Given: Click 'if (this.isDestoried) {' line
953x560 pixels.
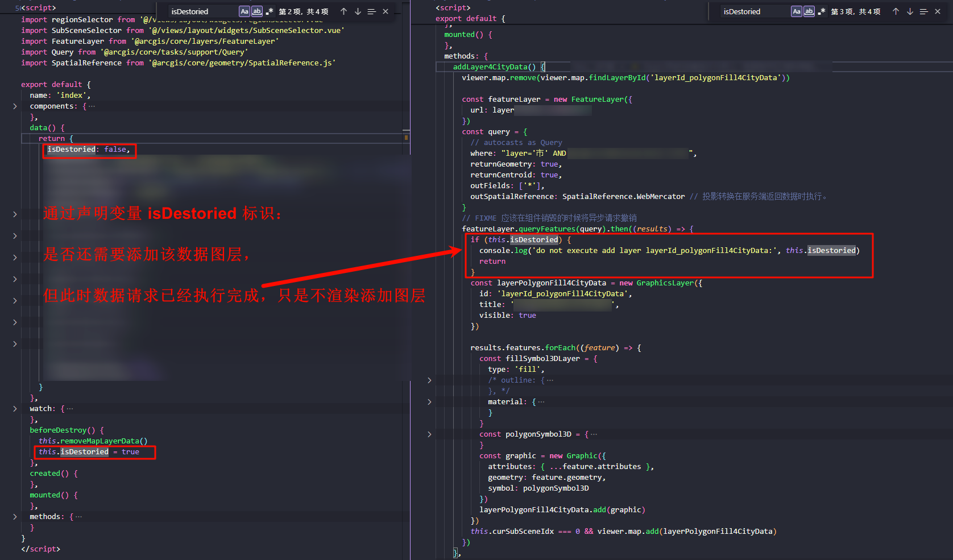Looking at the screenshot, I should pos(521,240).
